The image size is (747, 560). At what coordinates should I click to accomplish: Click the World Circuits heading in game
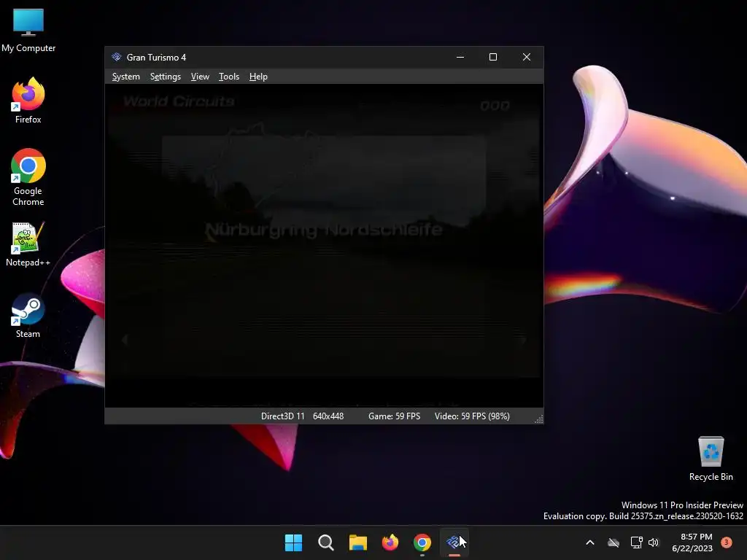pyautogui.click(x=179, y=101)
